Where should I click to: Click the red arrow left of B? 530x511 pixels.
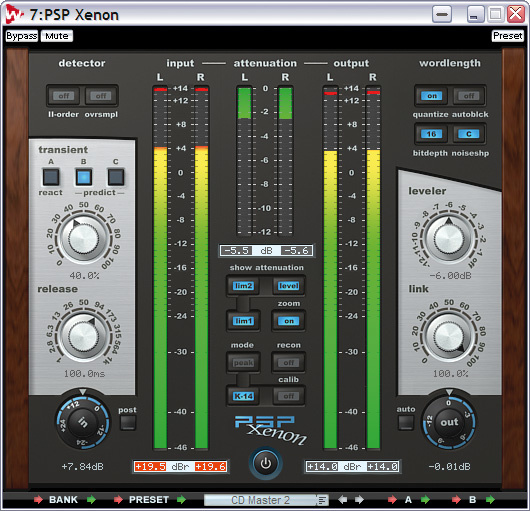pyautogui.click(x=456, y=500)
